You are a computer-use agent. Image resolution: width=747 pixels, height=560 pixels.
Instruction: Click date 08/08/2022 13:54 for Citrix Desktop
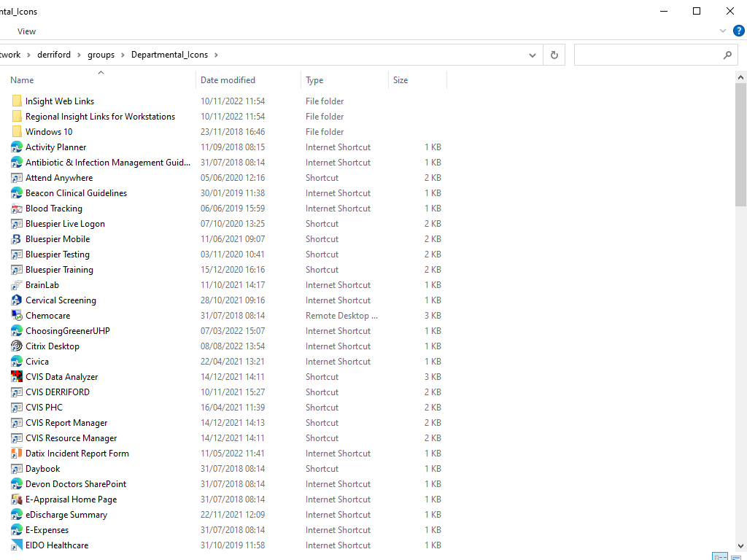[x=233, y=346]
